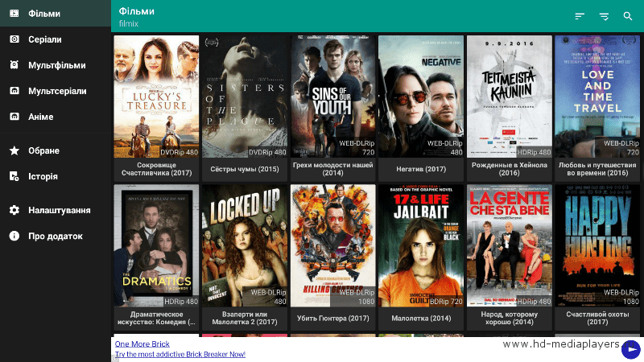The image size is (644, 362).
Task: Open the Мультфільми section
Action: coord(56,65)
